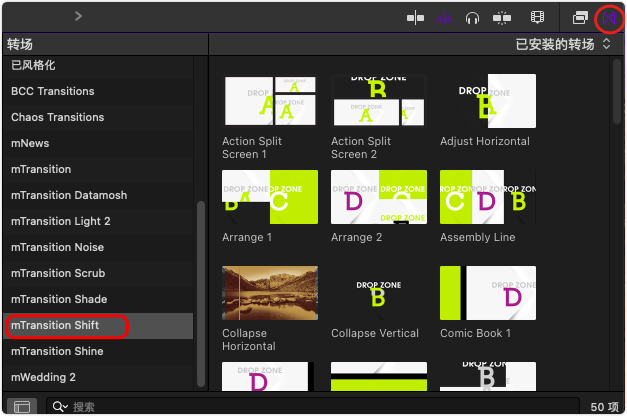Click the Comic Book 1 label text
The height and width of the screenshot is (416, 627).
point(475,333)
